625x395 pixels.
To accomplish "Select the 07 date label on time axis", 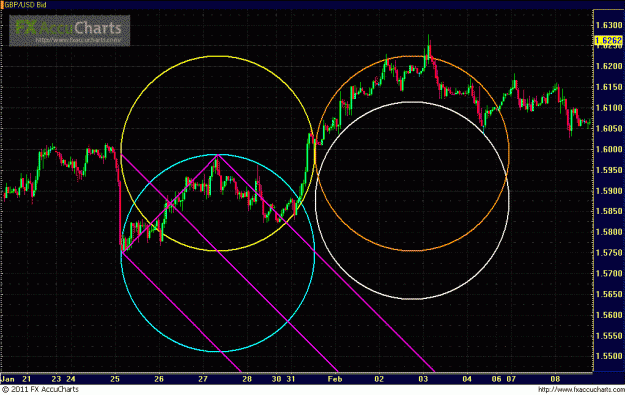I will (511, 379).
